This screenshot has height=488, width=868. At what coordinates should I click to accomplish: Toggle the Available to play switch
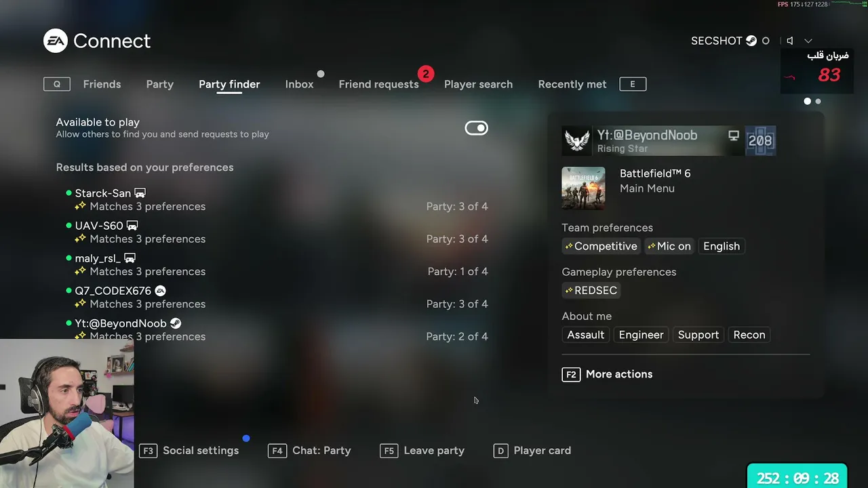point(476,128)
